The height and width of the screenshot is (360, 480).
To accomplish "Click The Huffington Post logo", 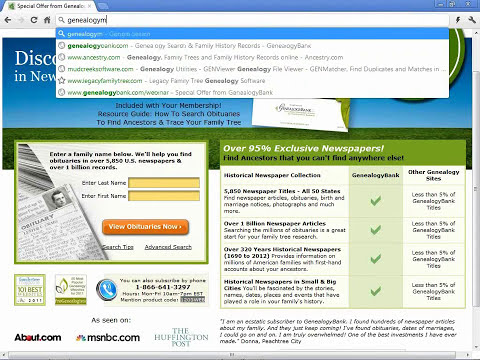I will tap(181, 337).
